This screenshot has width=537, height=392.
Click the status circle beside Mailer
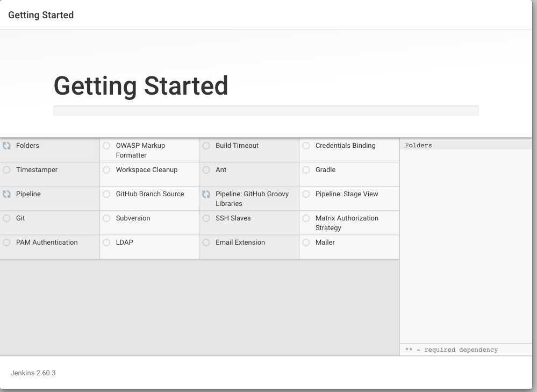(x=306, y=243)
